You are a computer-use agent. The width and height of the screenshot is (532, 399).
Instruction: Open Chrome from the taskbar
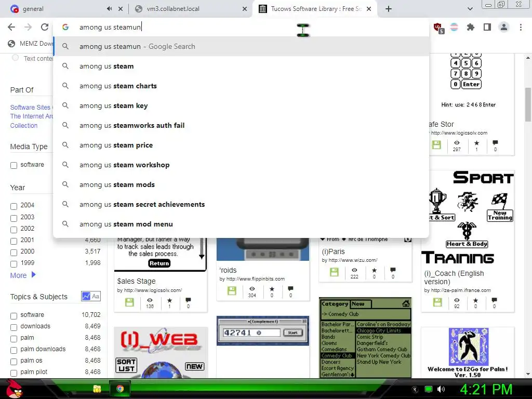coord(120,389)
